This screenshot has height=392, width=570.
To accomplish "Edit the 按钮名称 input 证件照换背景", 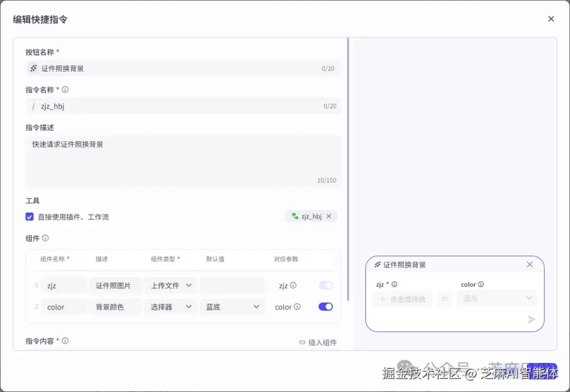I will 183,68.
